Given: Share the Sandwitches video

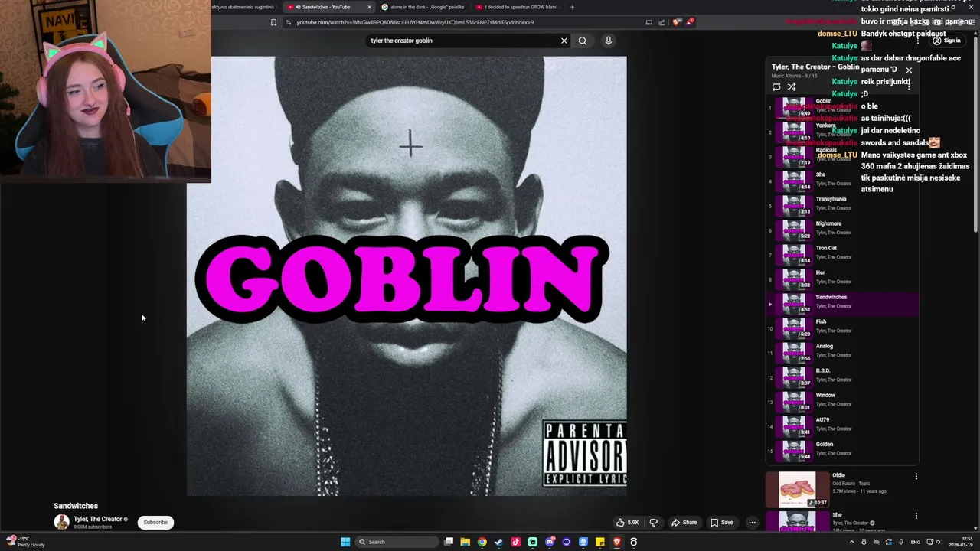Looking at the screenshot, I should point(684,523).
